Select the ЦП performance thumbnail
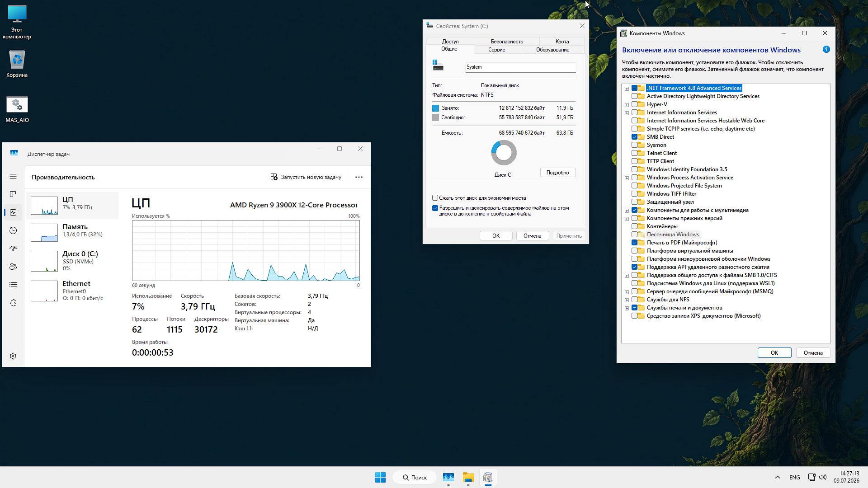 pyautogui.click(x=72, y=206)
